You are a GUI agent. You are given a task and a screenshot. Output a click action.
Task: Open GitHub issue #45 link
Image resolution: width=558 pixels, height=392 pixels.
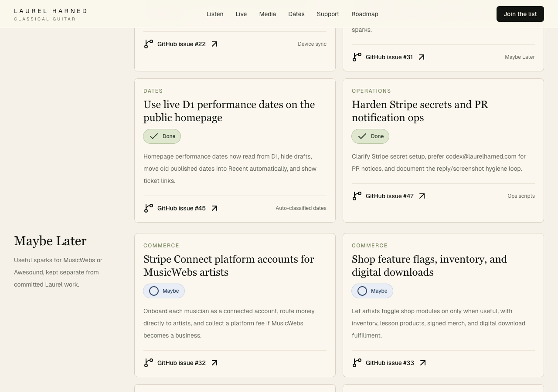click(x=181, y=208)
